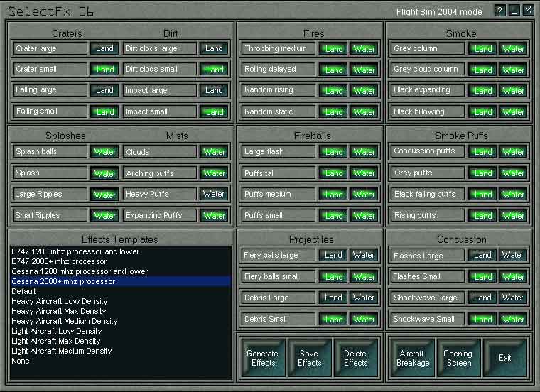The image size is (540, 392).
Task: Enable Water for Debris Large
Action: pos(364,298)
